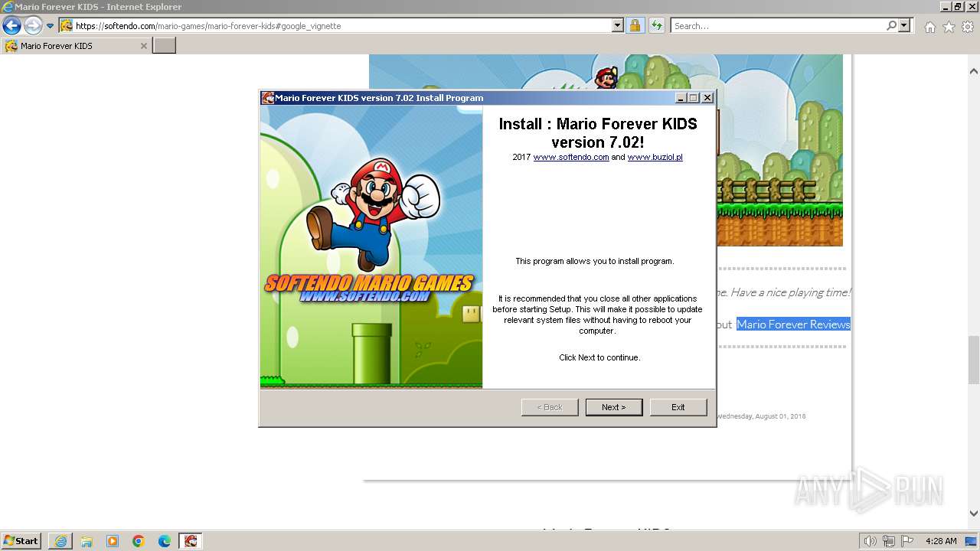Click the 'wednesday, August 01, 2016' date text
Screen dimensions: 980x551
(x=761, y=416)
